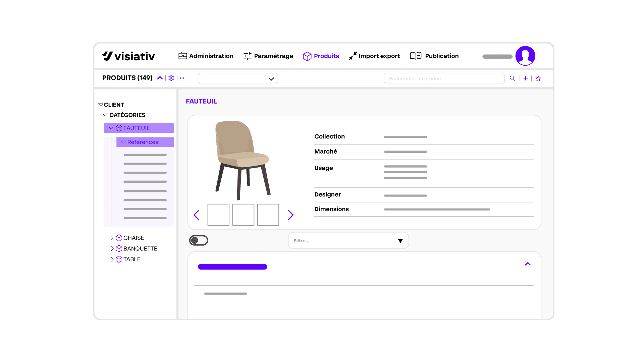The width and height of the screenshot is (644, 362).
Task: Expand the BANQUETTE category arrow
Action: tap(112, 249)
